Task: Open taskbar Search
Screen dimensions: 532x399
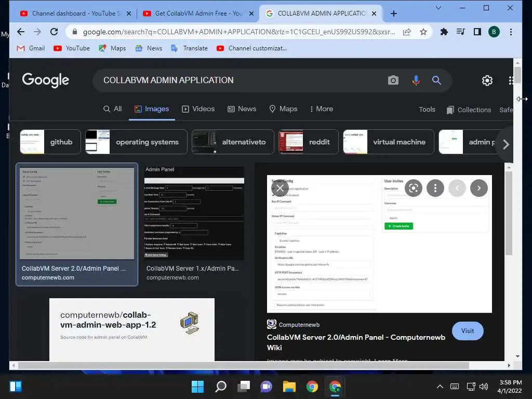Action: (220, 387)
